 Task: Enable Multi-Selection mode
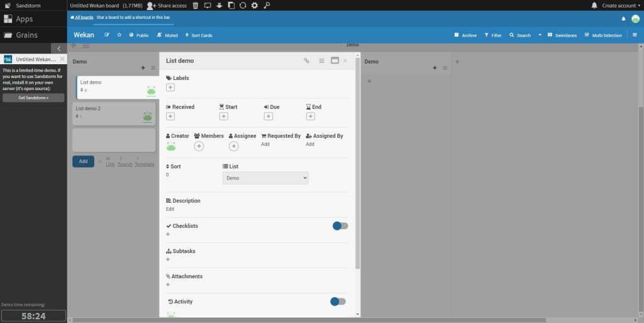point(602,35)
